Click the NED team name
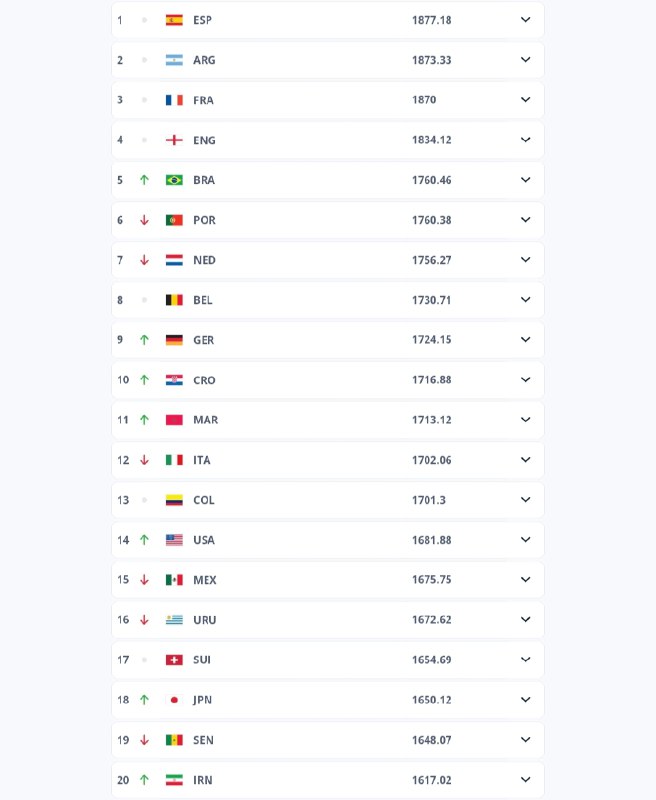656x800 pixels. pyautogui.click(x=204, y=260)
